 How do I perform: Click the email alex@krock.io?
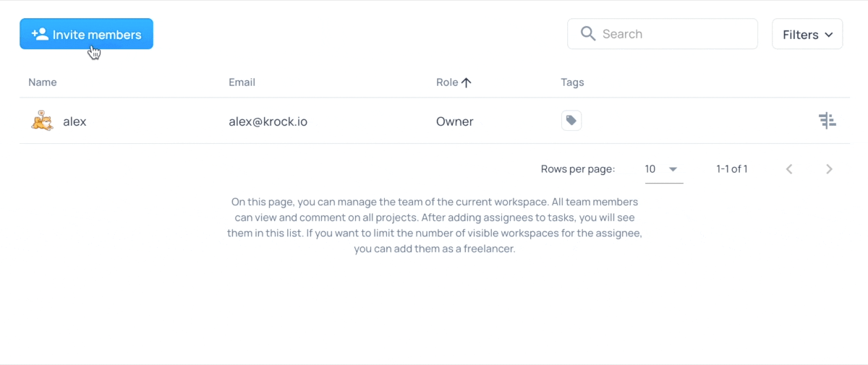coord(268,121)
